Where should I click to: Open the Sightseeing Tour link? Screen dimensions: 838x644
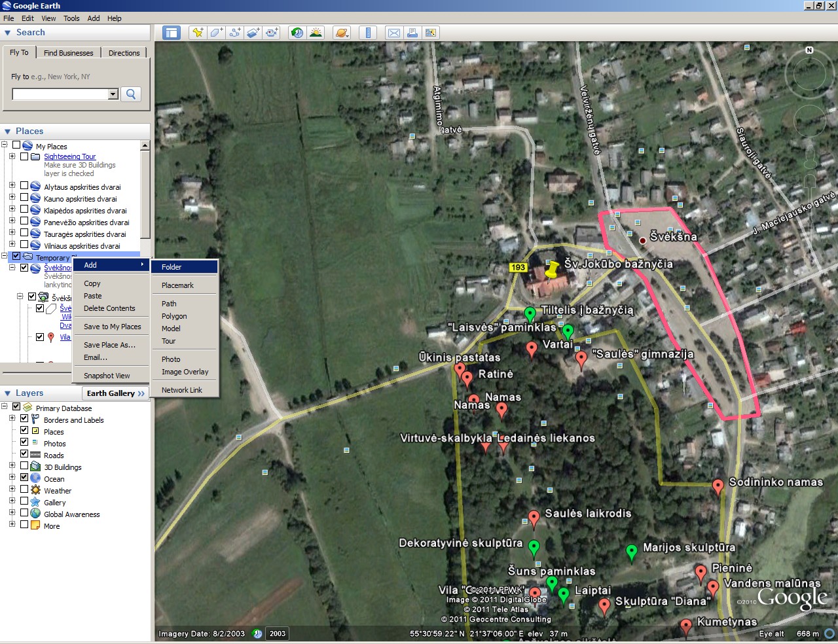tap(69, 156)
